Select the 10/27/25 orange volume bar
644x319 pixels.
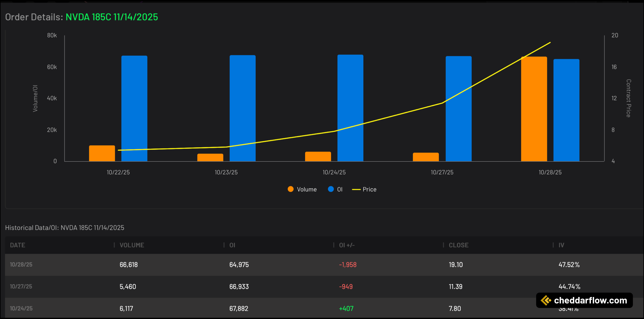coord(426,157)
